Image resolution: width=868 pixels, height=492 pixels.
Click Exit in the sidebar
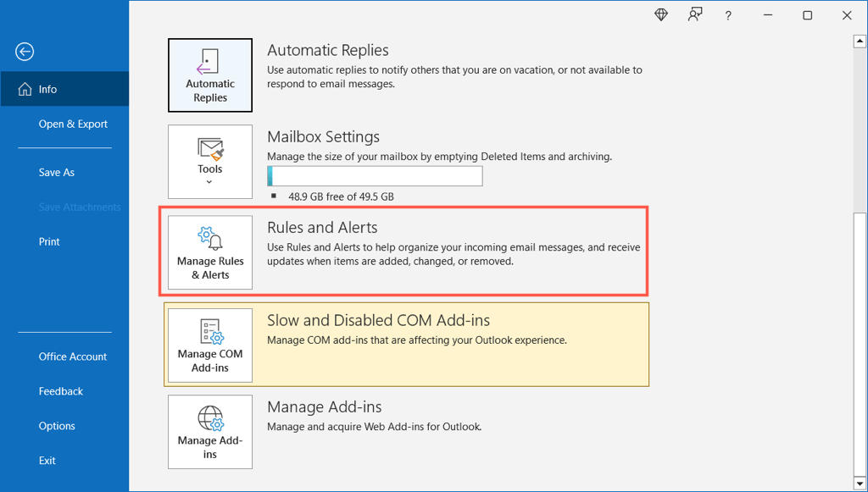47,460
